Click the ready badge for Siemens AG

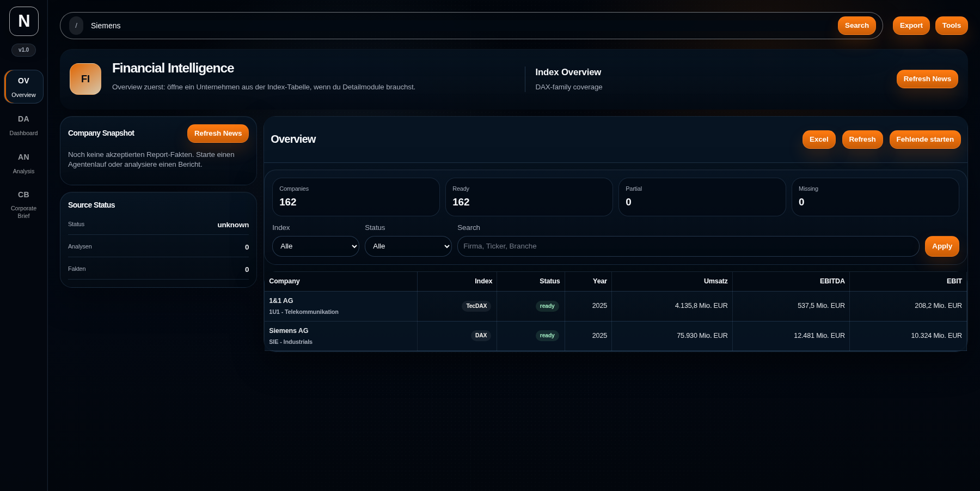tap(547, 336)
